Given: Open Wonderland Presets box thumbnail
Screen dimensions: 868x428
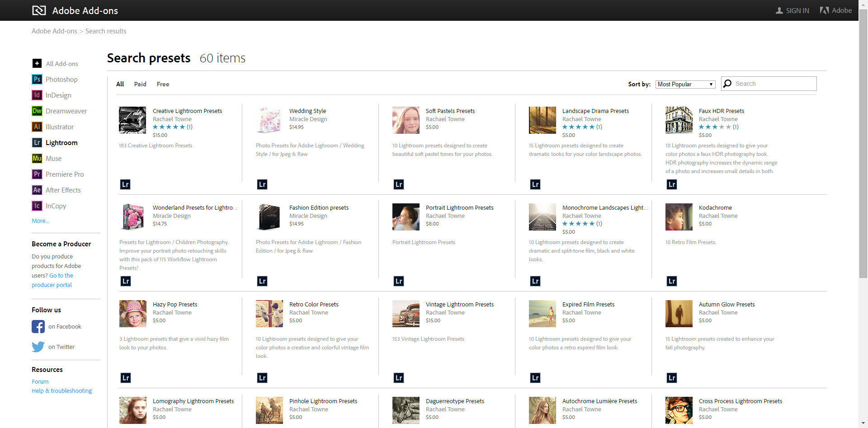Looking at the screenshot, I should coord(132,217).
